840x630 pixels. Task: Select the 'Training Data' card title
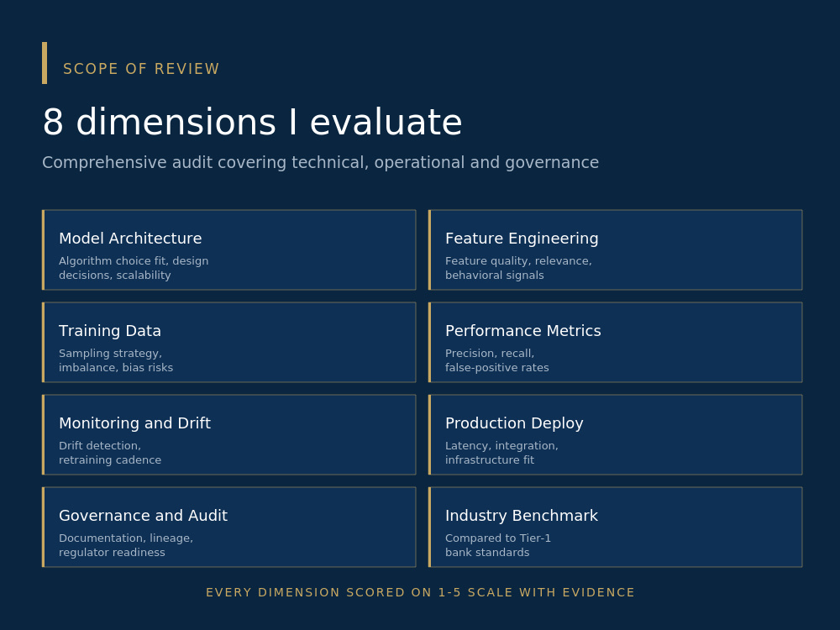pos(110,331)
